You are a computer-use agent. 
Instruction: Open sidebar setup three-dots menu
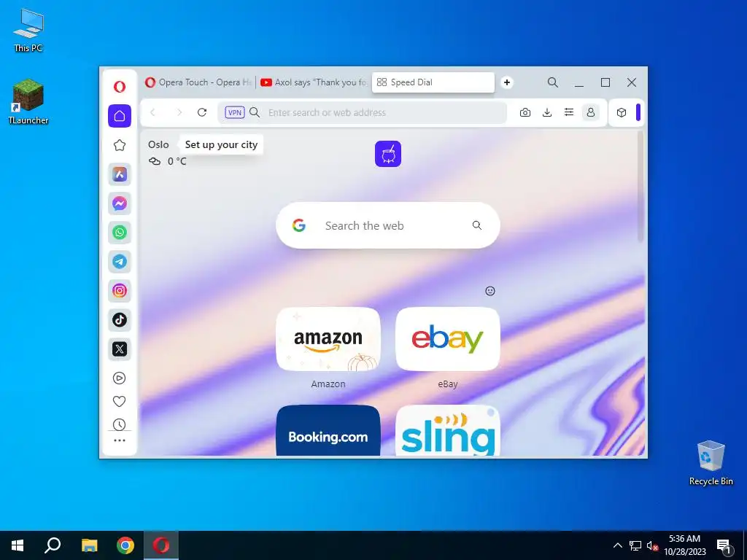point(120,440)
